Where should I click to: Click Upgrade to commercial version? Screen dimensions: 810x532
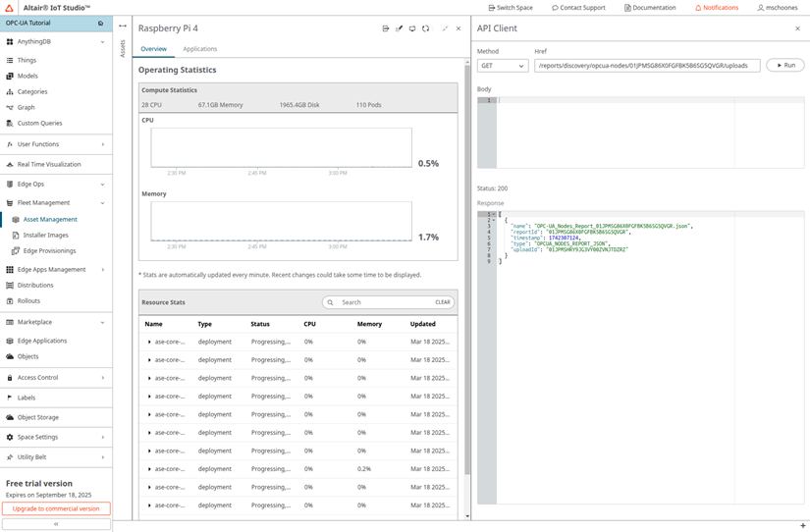(56, 508)
